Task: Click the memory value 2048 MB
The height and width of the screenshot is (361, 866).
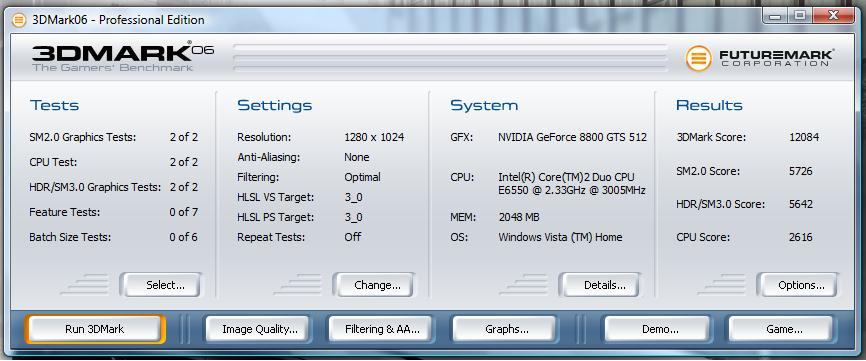Action: 519,217
